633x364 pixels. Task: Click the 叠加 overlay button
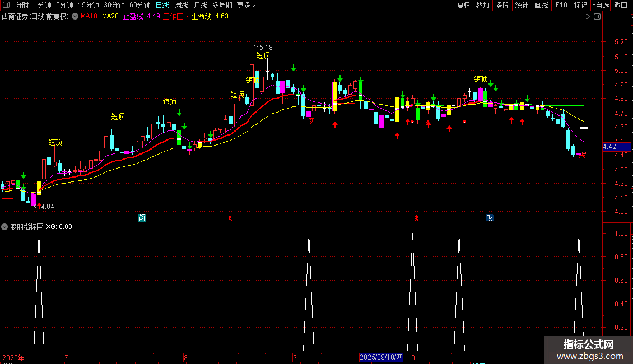click(482, 5)
